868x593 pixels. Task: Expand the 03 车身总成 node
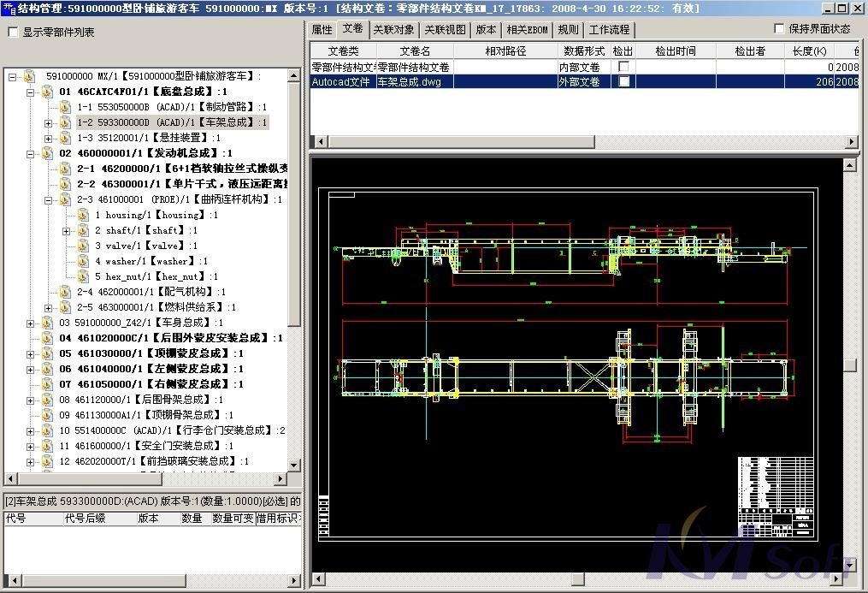click(x=31, y=323)
